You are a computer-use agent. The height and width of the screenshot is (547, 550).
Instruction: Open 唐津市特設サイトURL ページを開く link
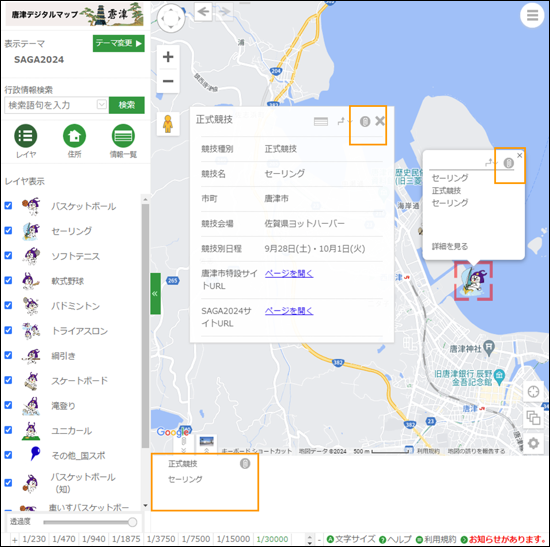(x=289, y=273)
